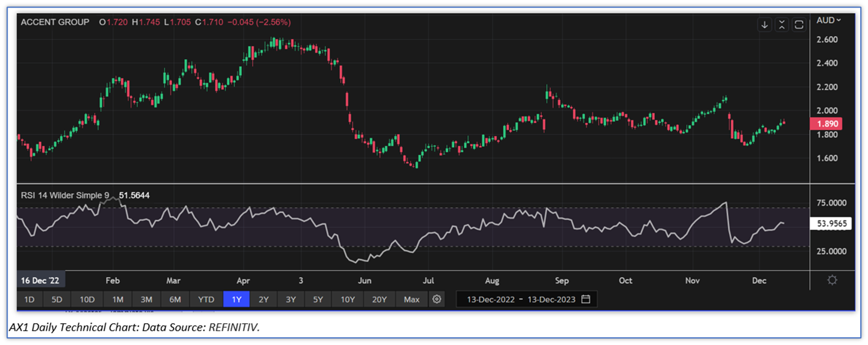Click the collapse pane arrows icon
This screenshot has width=868, height=345.
pos(782,25)
